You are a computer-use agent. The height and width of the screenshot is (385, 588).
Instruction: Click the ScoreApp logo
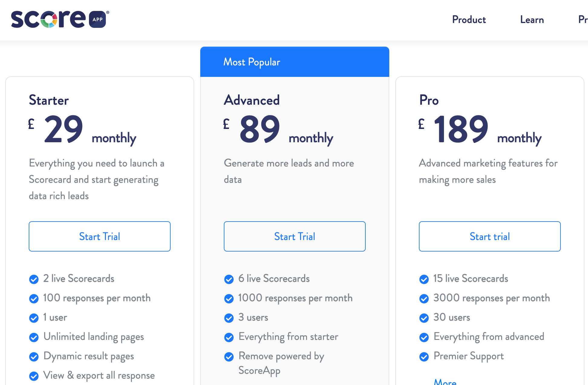pyautogui.click(x=59, y=19)
